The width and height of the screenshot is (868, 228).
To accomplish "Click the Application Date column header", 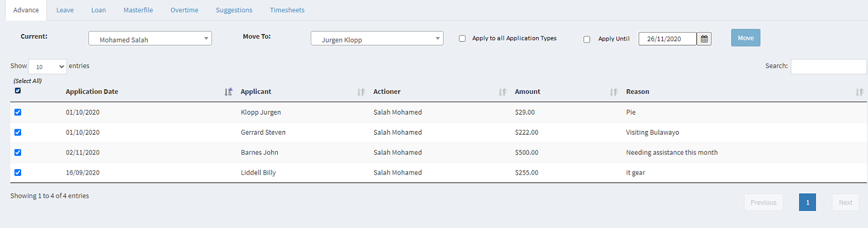I will click(92, 92).
